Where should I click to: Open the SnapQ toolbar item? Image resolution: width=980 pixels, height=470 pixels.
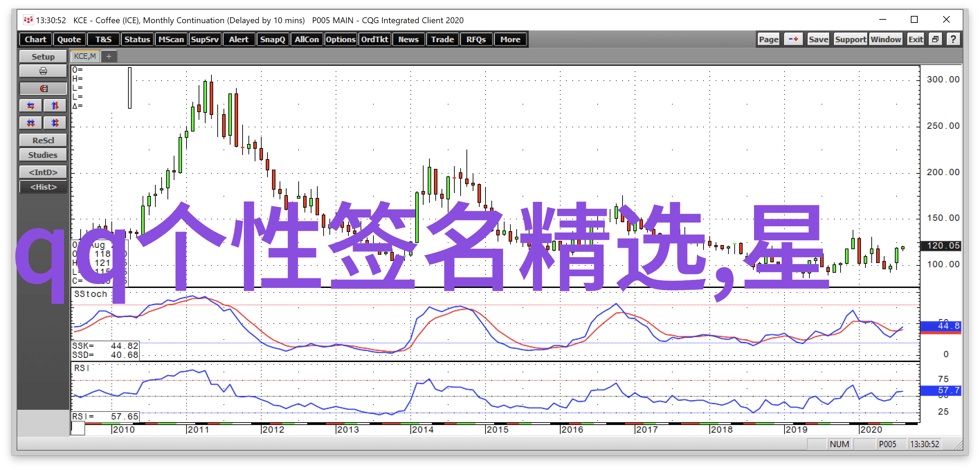(272, 39)
